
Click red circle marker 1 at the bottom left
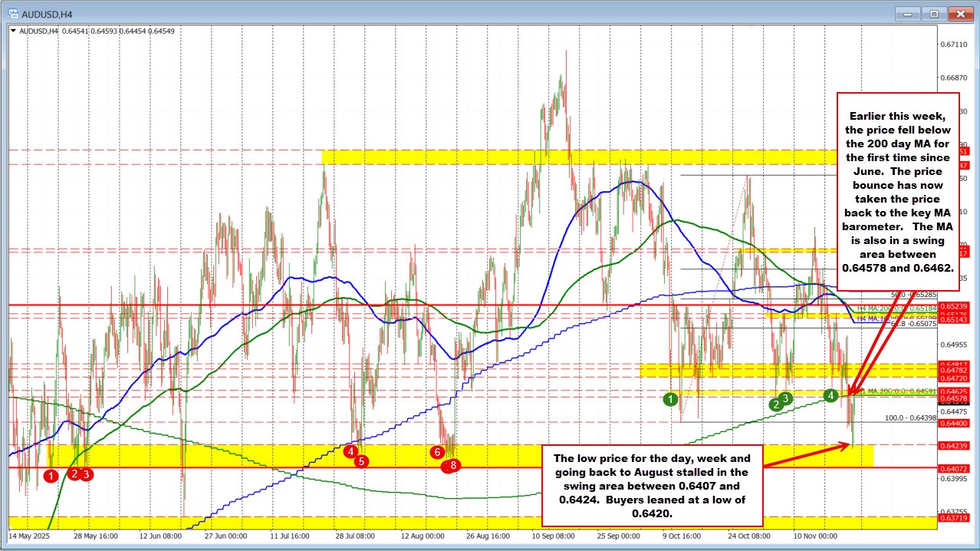51,476
